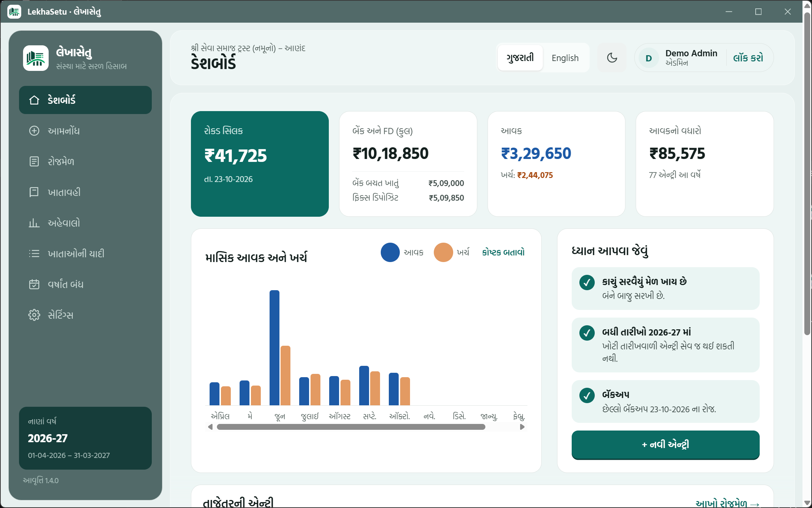Open the આખો રોજમેળ link

coord(727,504)
